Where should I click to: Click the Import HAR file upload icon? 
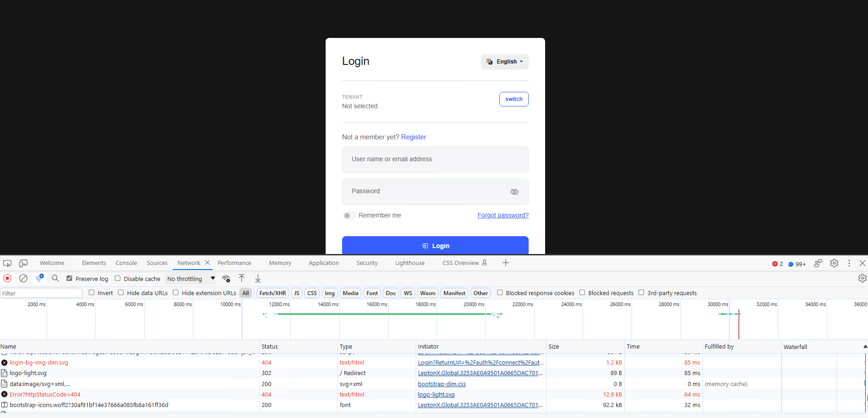[242, 278]
